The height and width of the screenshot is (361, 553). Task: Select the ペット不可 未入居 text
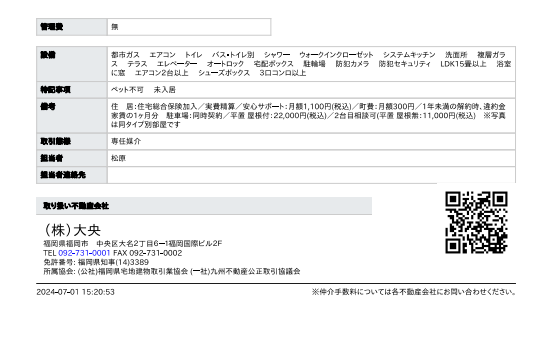(143, 90)
